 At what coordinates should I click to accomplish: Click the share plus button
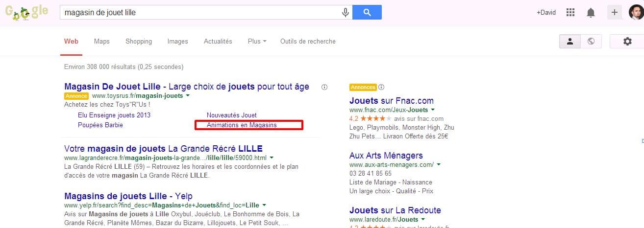coord(615,12)
